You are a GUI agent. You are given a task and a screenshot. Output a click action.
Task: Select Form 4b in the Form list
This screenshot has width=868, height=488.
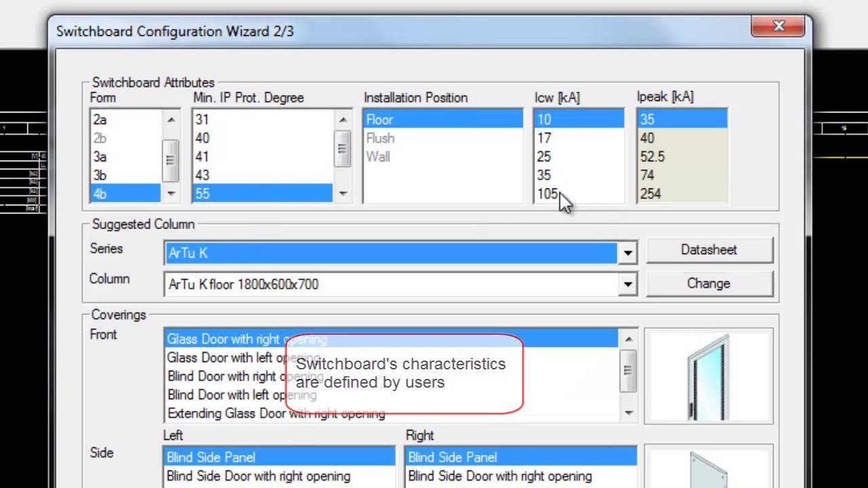pyautogui.click(x=125, y=194)
